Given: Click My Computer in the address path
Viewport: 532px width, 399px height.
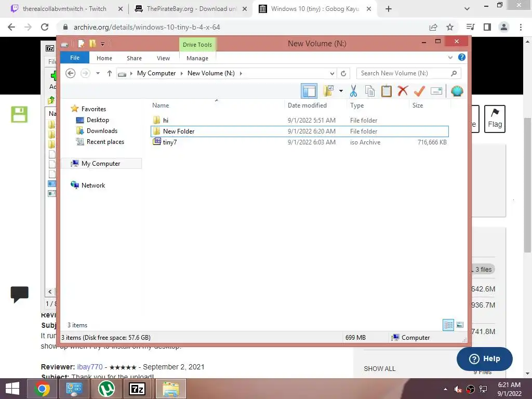Looking at the screenshot, I should [156, 73].
